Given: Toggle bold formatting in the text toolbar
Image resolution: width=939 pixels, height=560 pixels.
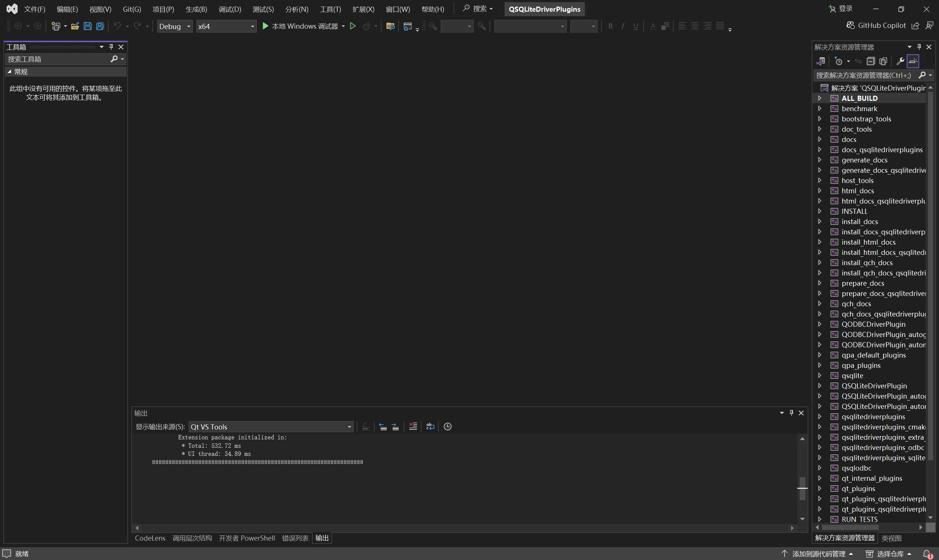Looking at the screenshot, I should (x=610, y=26).
